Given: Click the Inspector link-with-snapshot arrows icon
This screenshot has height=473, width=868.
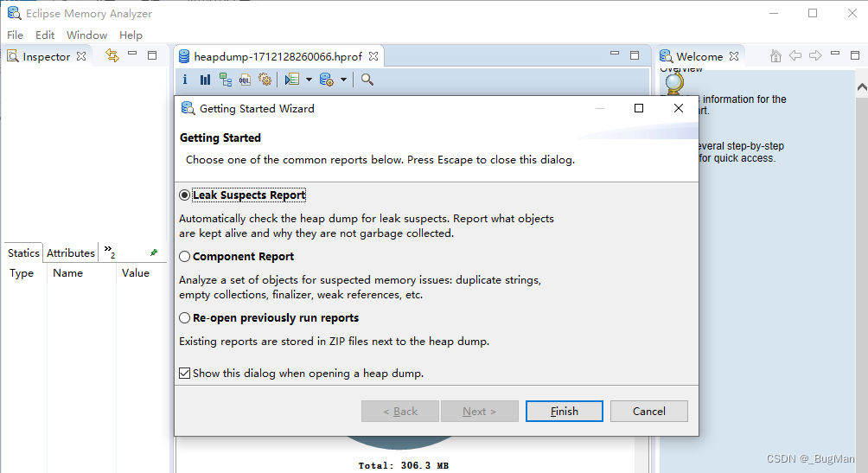Looking at the screenshot, I should tap(112, 55).
